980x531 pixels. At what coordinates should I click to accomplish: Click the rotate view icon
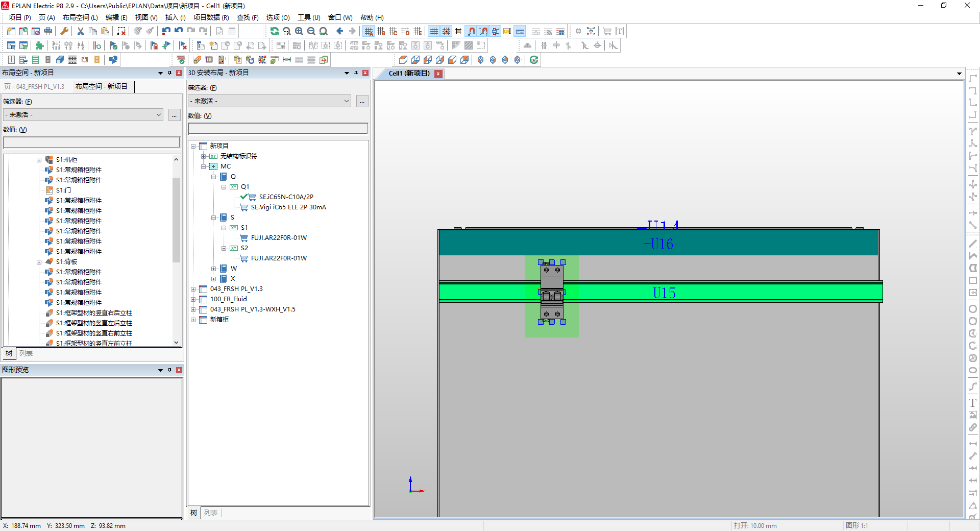(534, 60)
